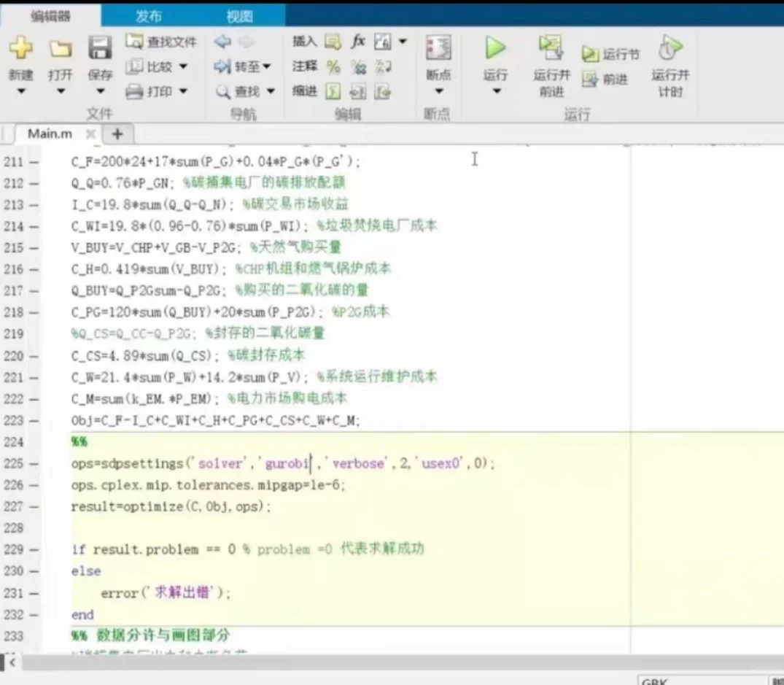The height and width of the screenshot is (685, 784).
Task: Click the wrap comments icon
Action: pyautogui.click(x=383, y=66)
